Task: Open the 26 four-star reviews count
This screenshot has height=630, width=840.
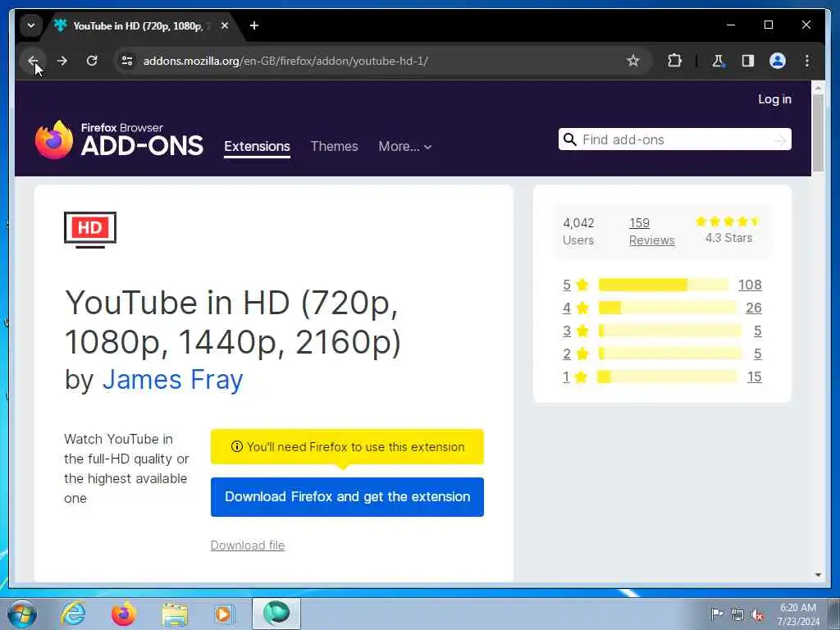Action: click(754, 308)
